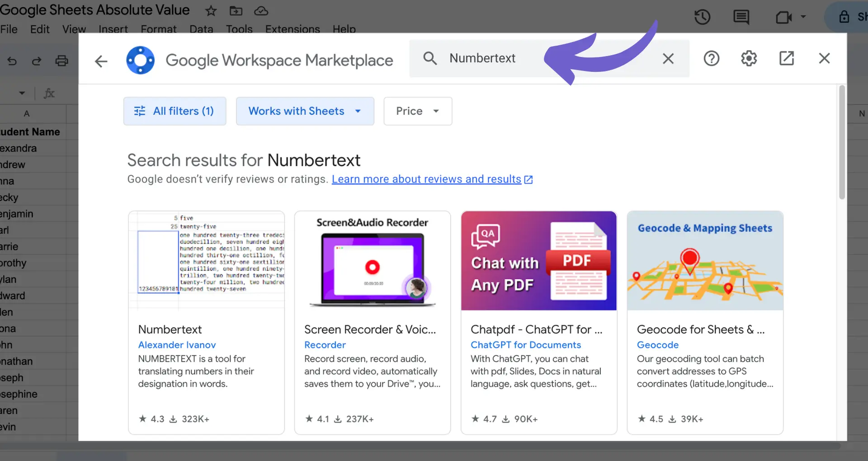Viewport: 868px width, 461px height.
Task: Expand the Works with Sheets dropdown
Action: [305, 111]
